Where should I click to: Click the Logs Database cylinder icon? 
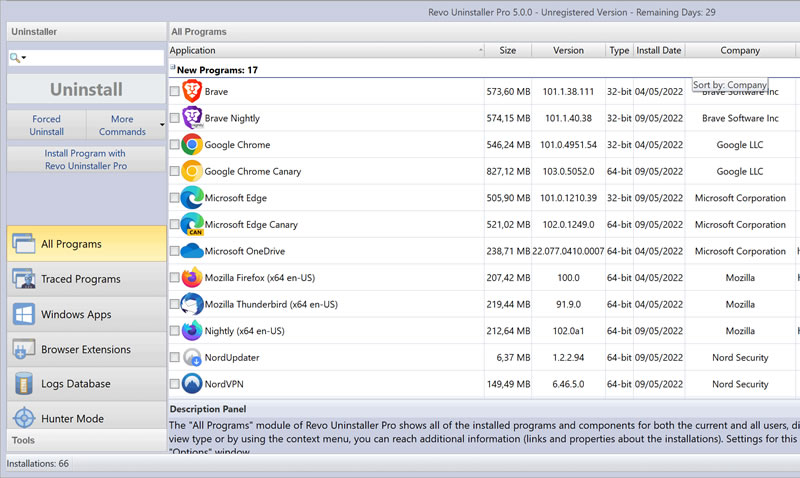[23, 384]
